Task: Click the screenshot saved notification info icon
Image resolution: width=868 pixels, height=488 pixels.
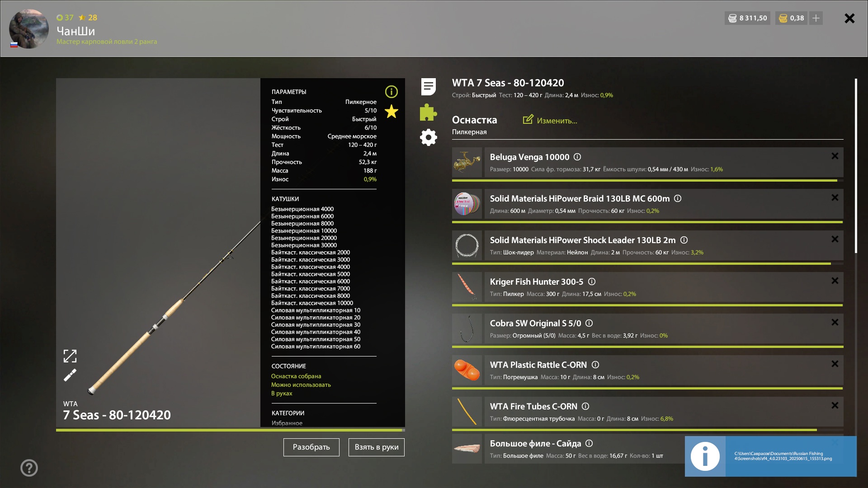Action: tap(705, 456)
